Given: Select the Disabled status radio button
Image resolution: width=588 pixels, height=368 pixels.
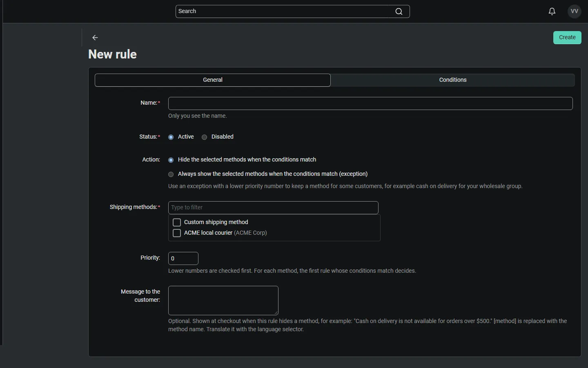Looking at the screenshot, I should coord(205,137).
